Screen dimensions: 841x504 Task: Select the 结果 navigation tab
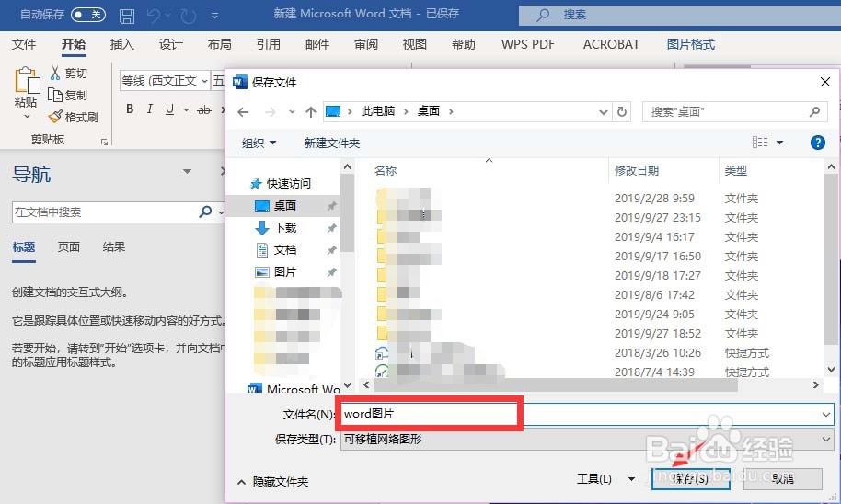pyautogui.click(x=114, y=247)
